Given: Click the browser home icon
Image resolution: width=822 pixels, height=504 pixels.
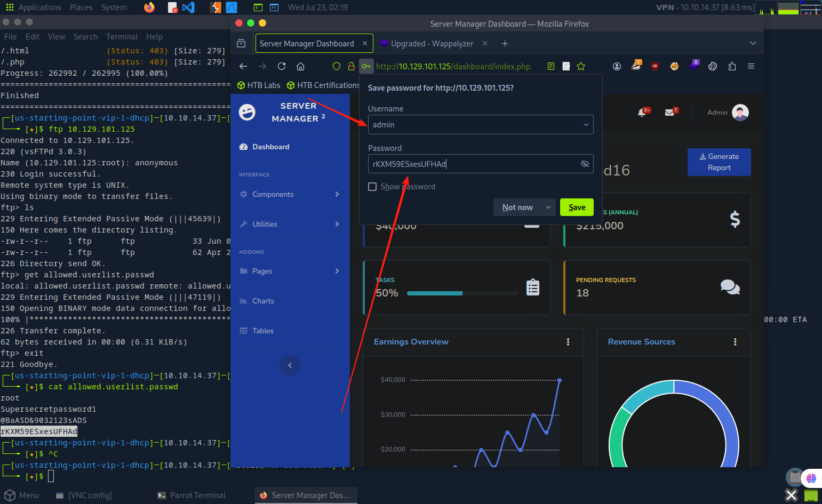Looking at the screenshot, I should tap(301, 66).
